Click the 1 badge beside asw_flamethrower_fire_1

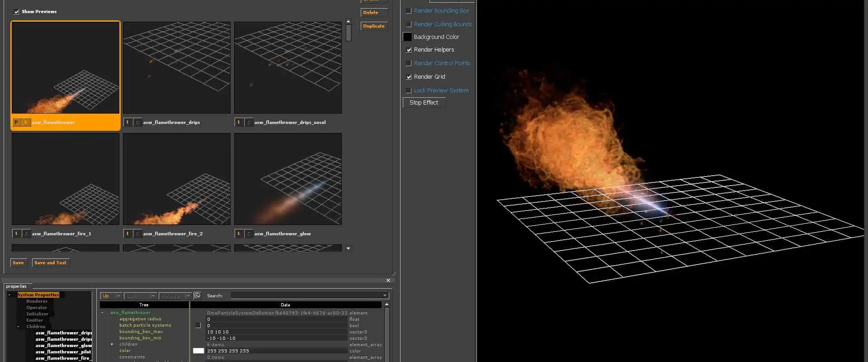pyautogui.click(x=16, y=233)
